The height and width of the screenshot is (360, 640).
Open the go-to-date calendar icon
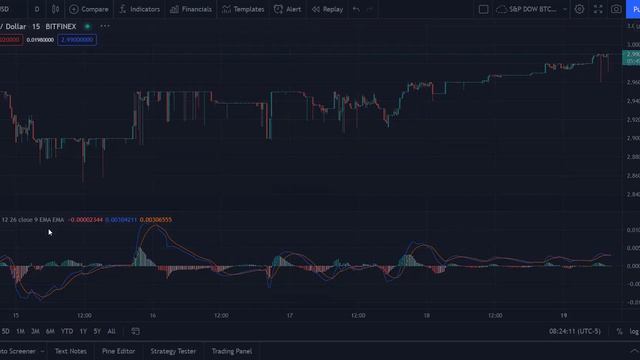point(136,331)
